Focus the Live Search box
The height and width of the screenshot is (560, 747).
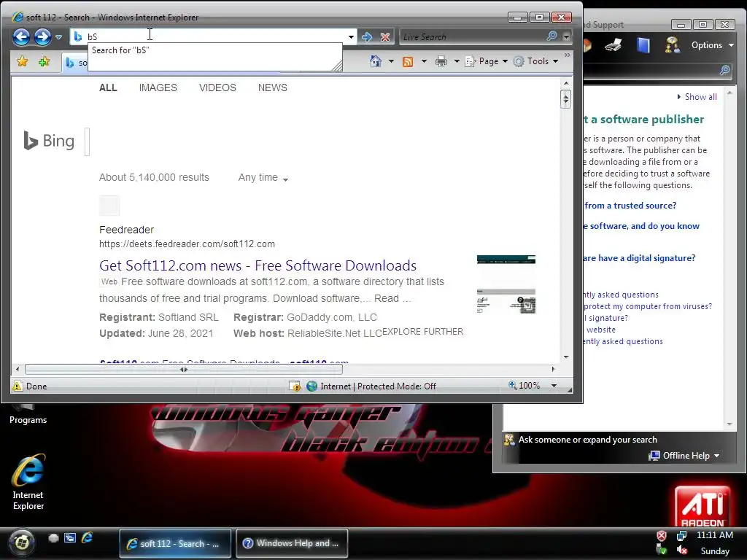(472, 36)
